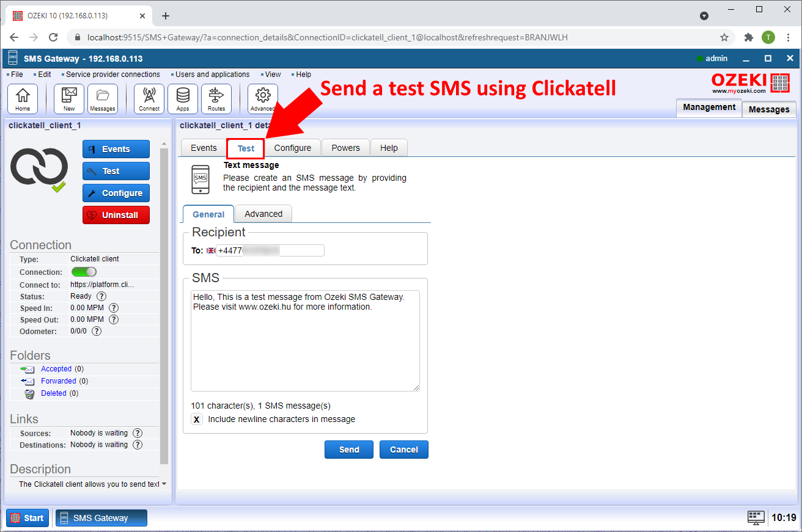This screenshot has height=532, width=802.
Task: Open the New message toolbar icon
Action: pos(69,98)
